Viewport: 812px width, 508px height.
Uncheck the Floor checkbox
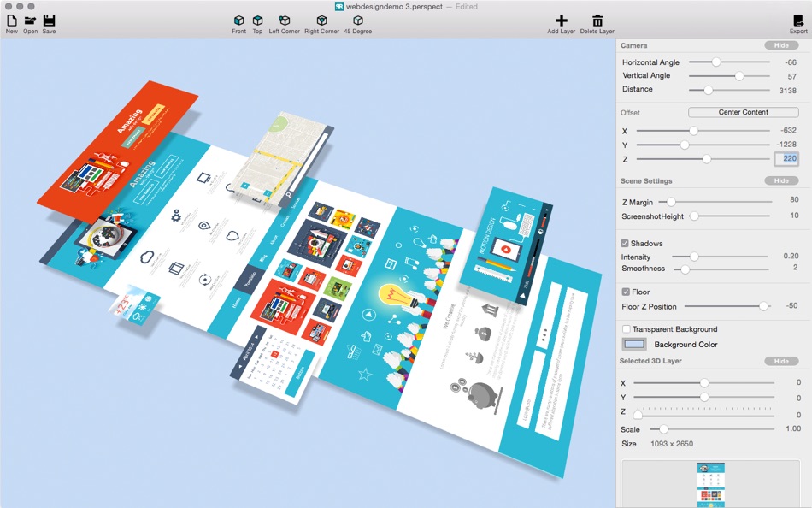click(x=626, y=292)
